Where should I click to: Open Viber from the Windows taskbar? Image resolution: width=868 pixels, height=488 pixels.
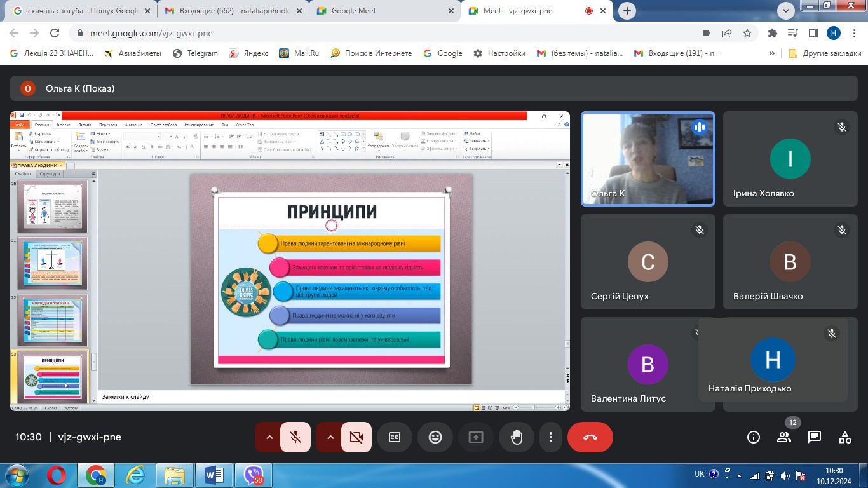(254, 475)
